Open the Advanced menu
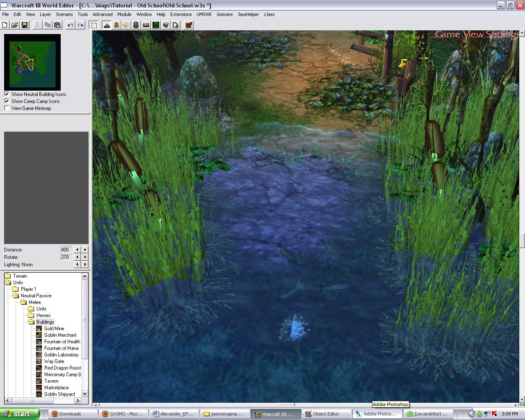The height and width of the screenshot is (420, 525). point(103,14)
